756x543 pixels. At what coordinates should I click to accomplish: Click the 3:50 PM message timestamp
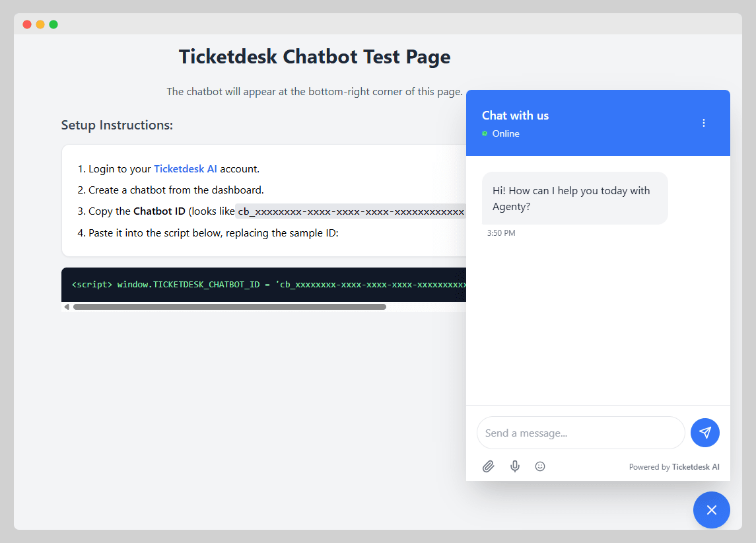[501, 233]
